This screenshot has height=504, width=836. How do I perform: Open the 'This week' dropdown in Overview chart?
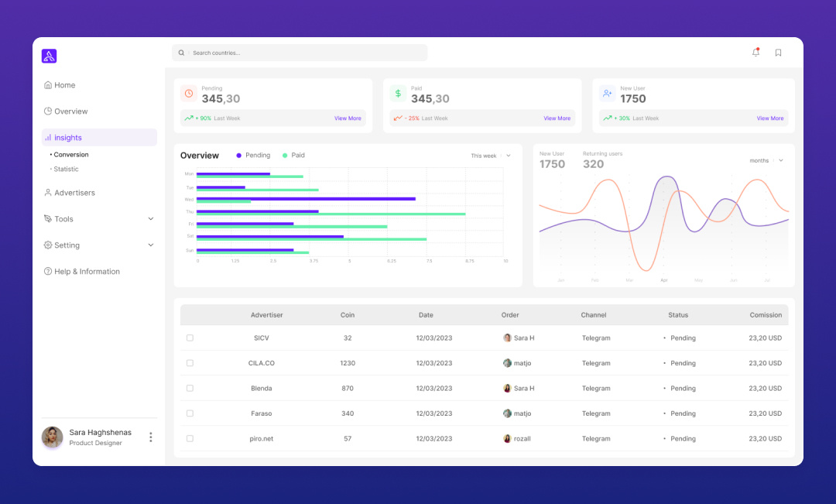click(x=488, y=156)
